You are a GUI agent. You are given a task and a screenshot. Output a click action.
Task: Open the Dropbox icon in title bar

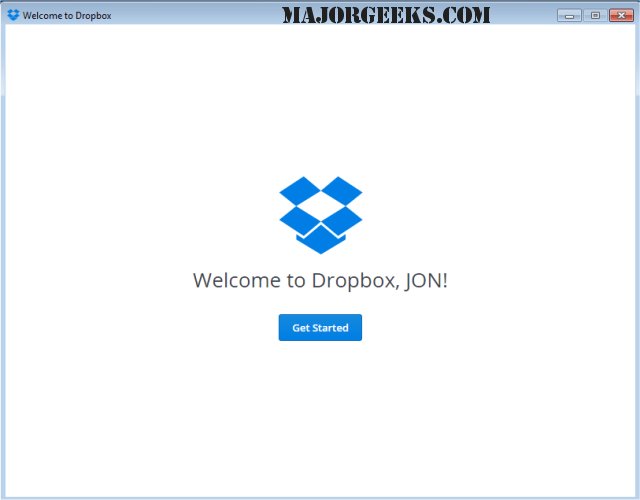tap(13, 15)
